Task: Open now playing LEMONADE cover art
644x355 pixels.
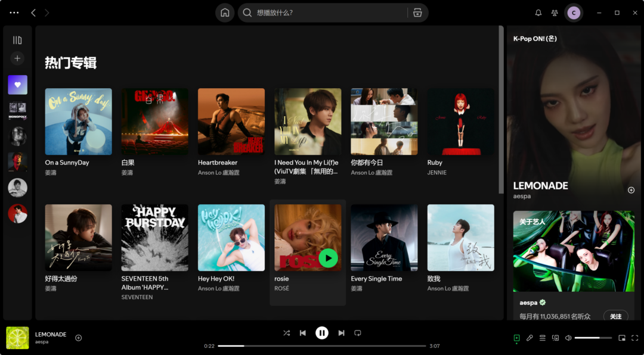Action: point(18,338)
